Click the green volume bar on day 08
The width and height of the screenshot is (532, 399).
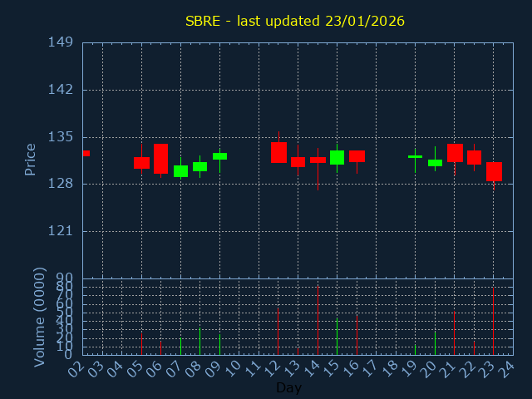coord(199,341)
